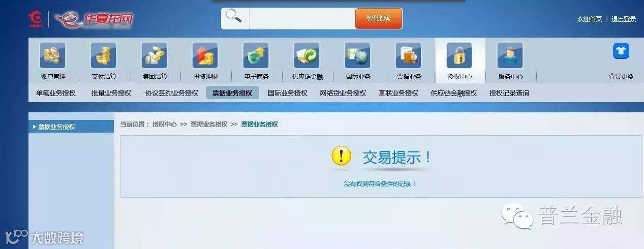
Task: Click 授权中心 in the breadcrumb path
Action: click(x=165, y=124)
